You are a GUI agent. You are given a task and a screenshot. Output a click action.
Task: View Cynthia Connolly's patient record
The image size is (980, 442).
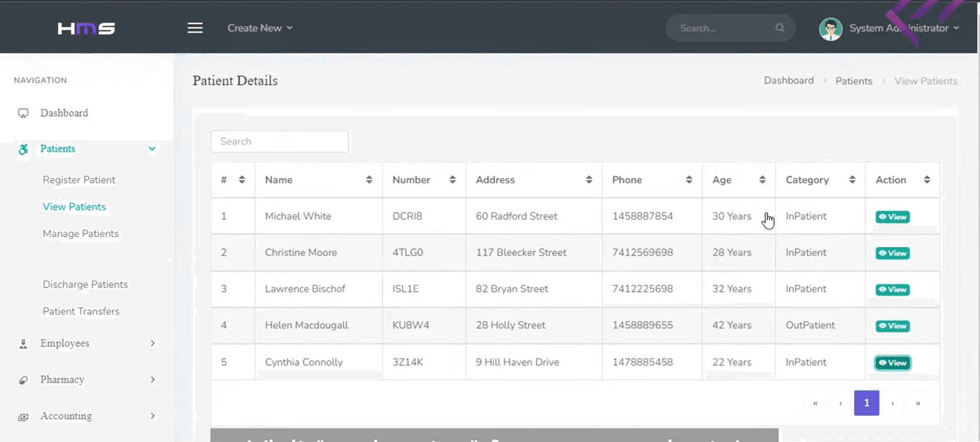pos(892,363)
